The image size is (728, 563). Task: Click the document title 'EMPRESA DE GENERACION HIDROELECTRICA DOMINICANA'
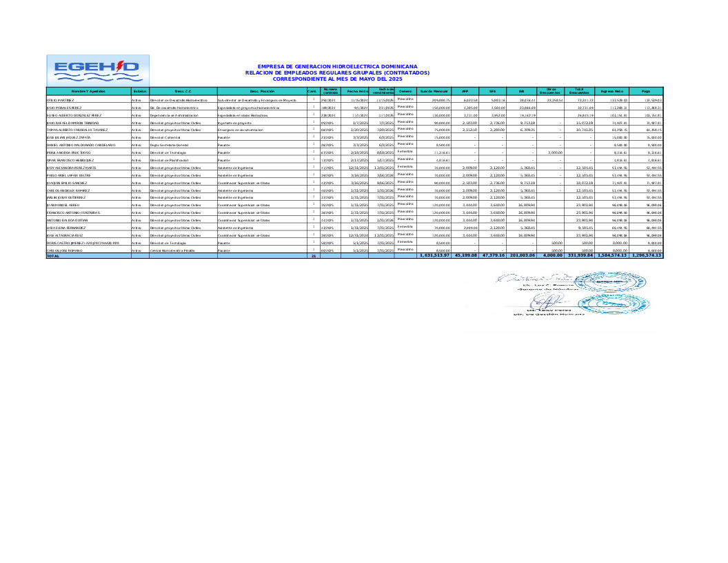337,67
